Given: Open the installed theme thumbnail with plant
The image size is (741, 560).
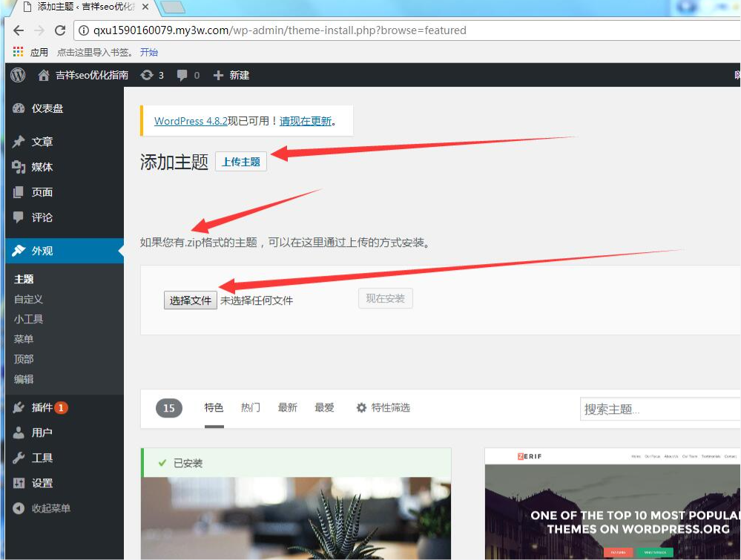Looking at the screenshot, I should (x=296, y=518).
